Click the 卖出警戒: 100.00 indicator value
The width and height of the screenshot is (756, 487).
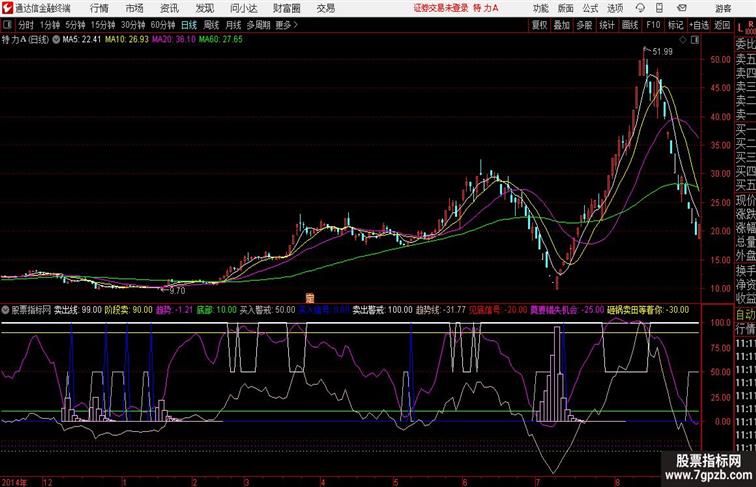coord(382,310)
